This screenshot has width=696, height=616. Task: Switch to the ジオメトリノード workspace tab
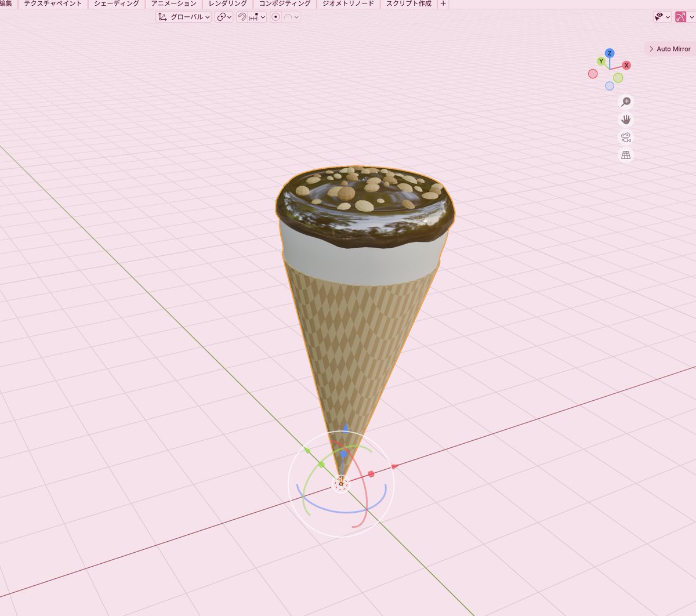tap(348, 3)
